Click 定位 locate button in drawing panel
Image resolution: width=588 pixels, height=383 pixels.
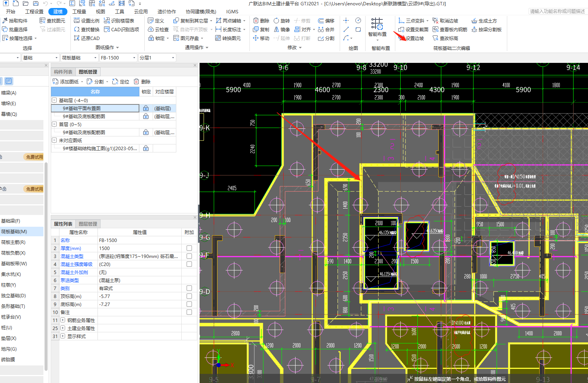121,82
